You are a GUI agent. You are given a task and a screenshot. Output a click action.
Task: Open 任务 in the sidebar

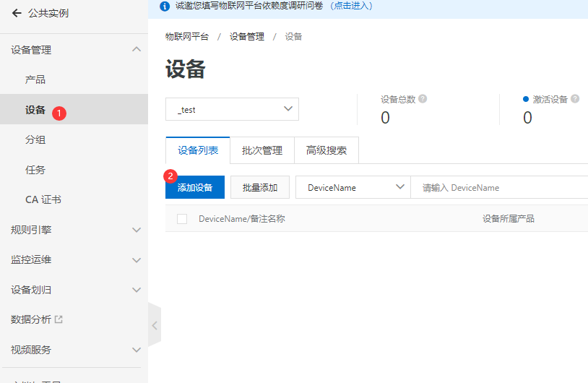pos(35,170)
